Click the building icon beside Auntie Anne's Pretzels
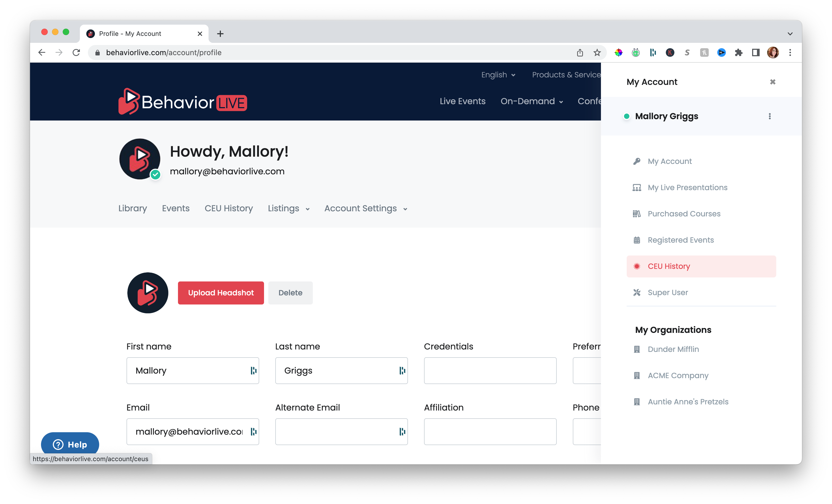This screenshot has width=832, height=504. [x=637, y=402]
